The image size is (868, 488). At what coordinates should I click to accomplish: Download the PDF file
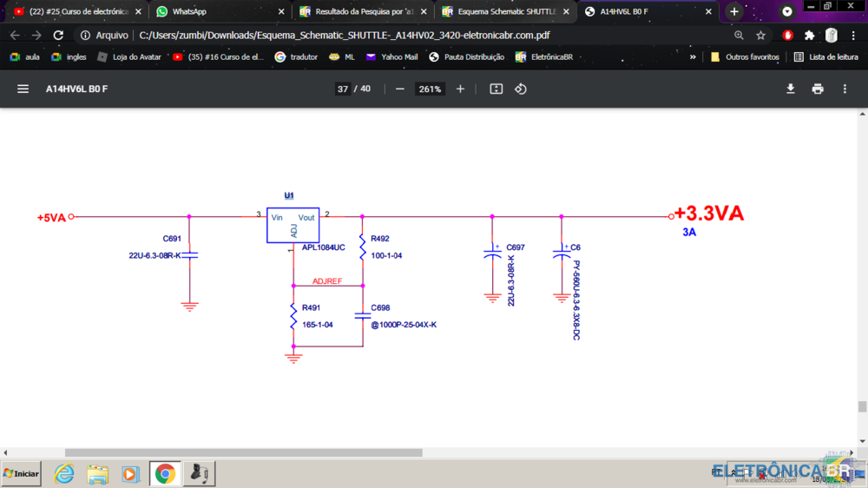pos(791,89)
